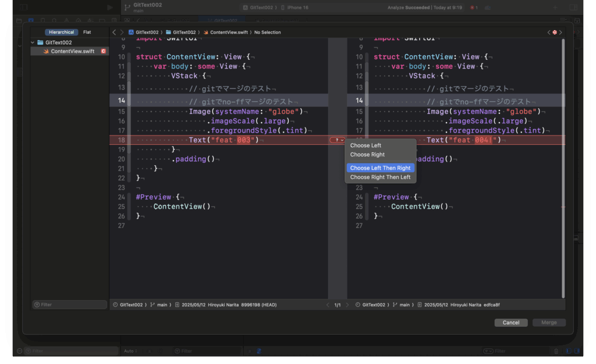Select Choose Left Then Right option

381,168
